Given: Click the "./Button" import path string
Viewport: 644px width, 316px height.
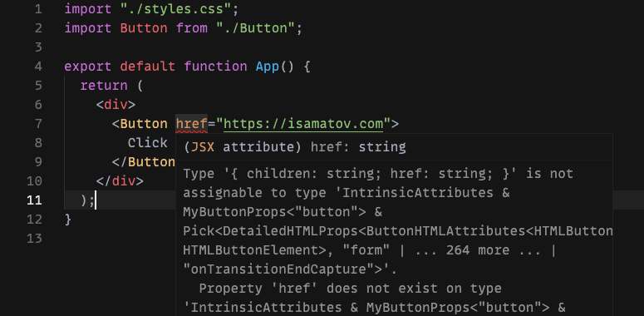Looking at the screenshot, I should [x=255, y=28].
